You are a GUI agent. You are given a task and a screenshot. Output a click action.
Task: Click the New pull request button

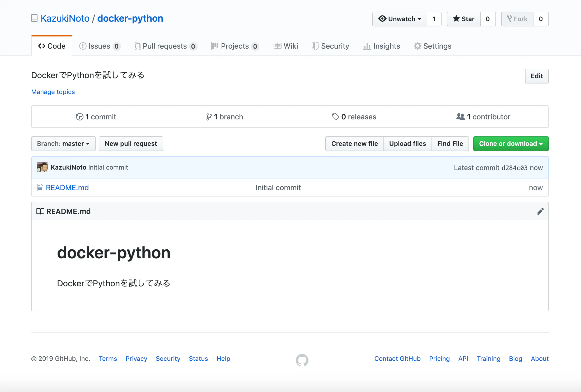[x=131, y=144]
